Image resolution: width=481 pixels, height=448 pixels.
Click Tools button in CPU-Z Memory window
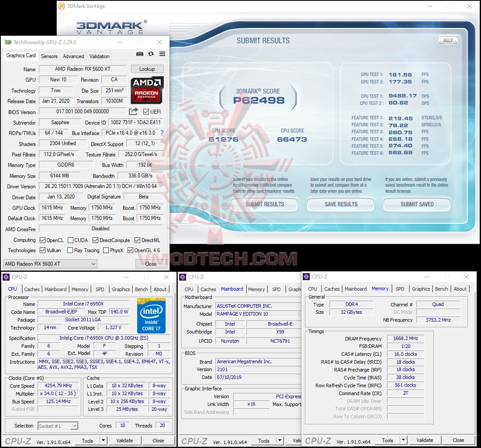click(388, 440)
